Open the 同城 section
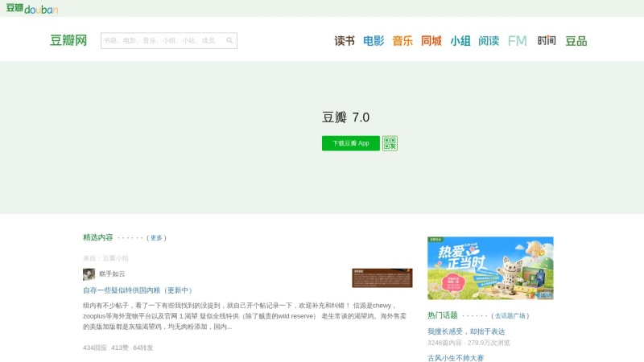Image resolution: width=644 pixels, height=362 pixels. point(431,41)
